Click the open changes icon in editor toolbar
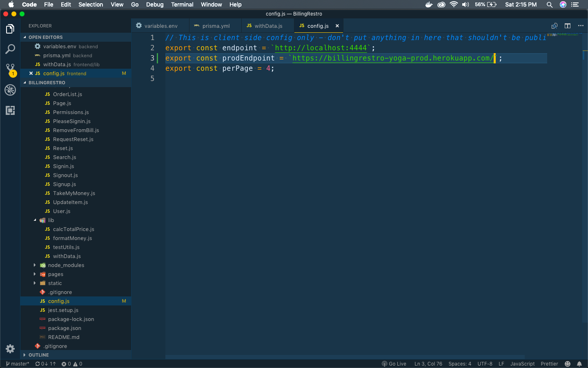The width and height of the screenshot is (588, 368). coord(555,26)
